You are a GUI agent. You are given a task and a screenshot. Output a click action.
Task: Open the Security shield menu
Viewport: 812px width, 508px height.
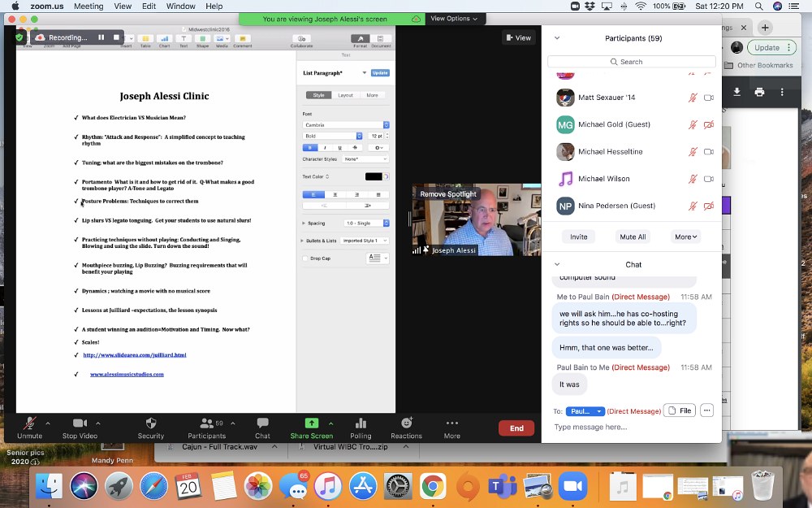(151, 423)
